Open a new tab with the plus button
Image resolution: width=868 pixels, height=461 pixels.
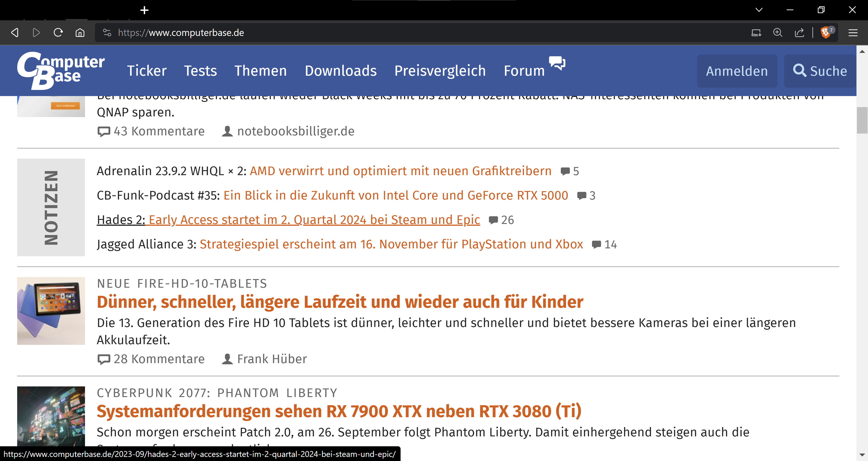[x=144, y=10]
